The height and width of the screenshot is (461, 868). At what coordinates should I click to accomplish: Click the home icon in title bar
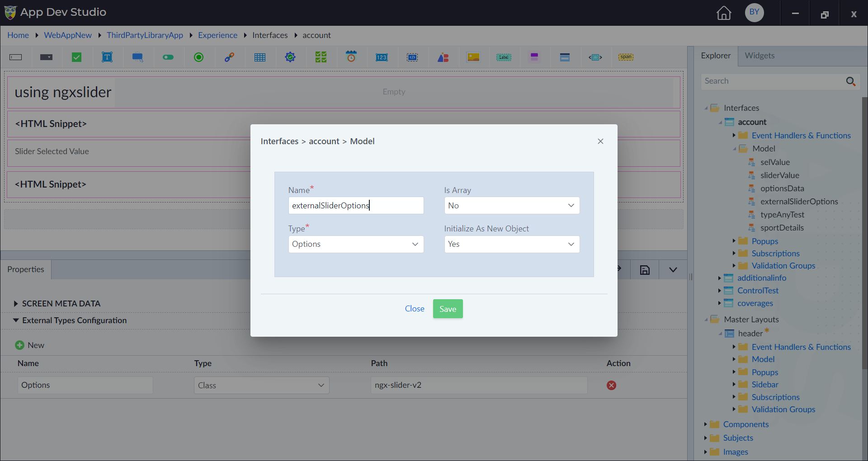[x=724, y=13]
